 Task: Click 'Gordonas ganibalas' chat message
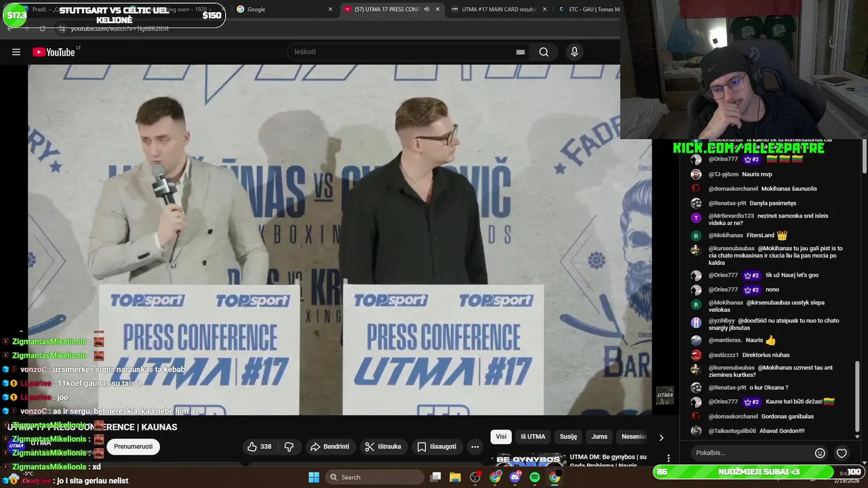point(787,416)
